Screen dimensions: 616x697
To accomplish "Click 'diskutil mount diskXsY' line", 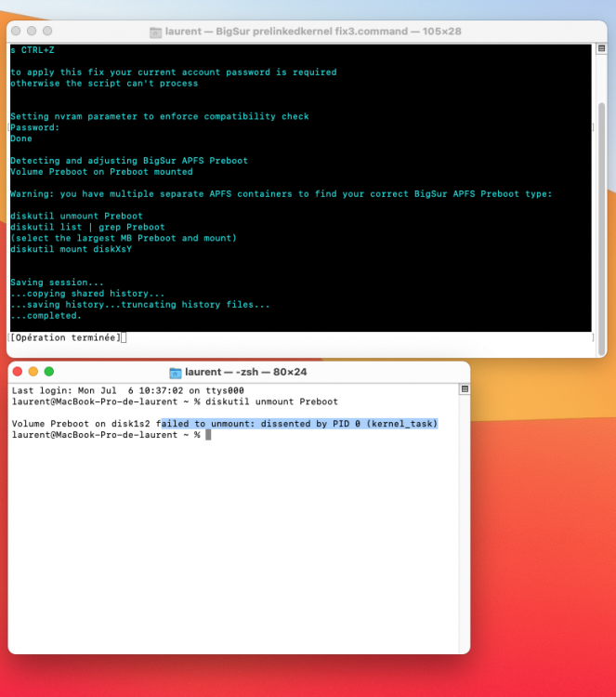I will [72, 249].
